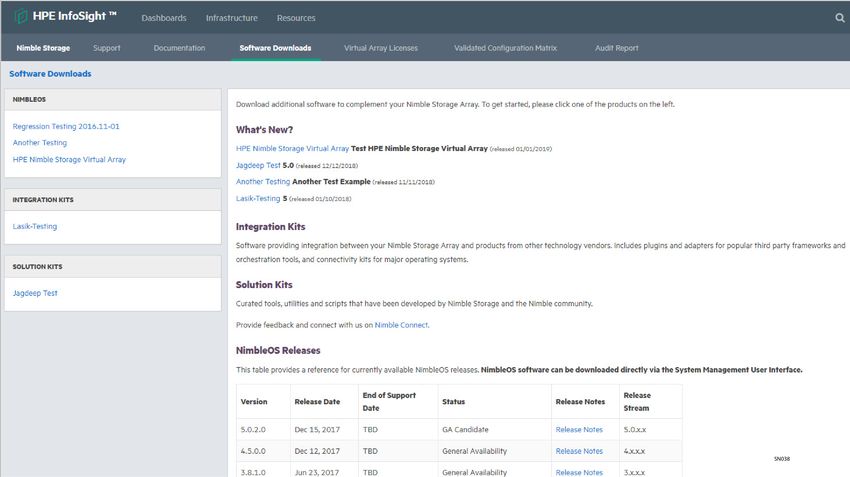Open Regression Testing 2016.11-01 in sidebar
Screen dimensions: 850x477
pyautogui.click(x=66, y=126)
